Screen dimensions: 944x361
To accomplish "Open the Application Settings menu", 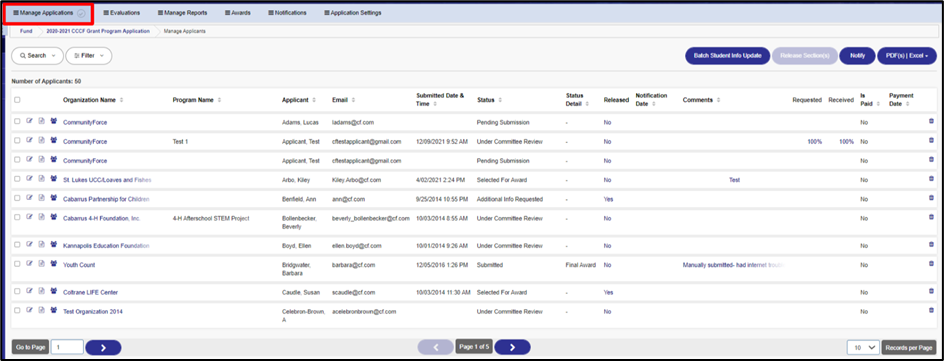I will coord(352,13).
